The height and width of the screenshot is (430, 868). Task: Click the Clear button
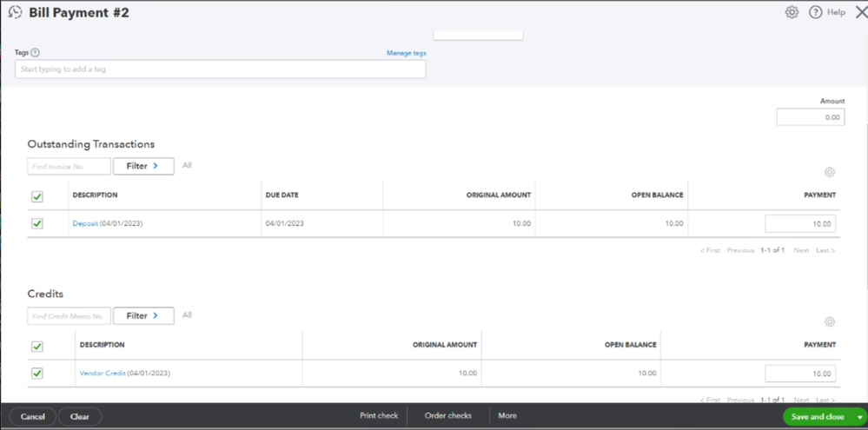(80, 417)
